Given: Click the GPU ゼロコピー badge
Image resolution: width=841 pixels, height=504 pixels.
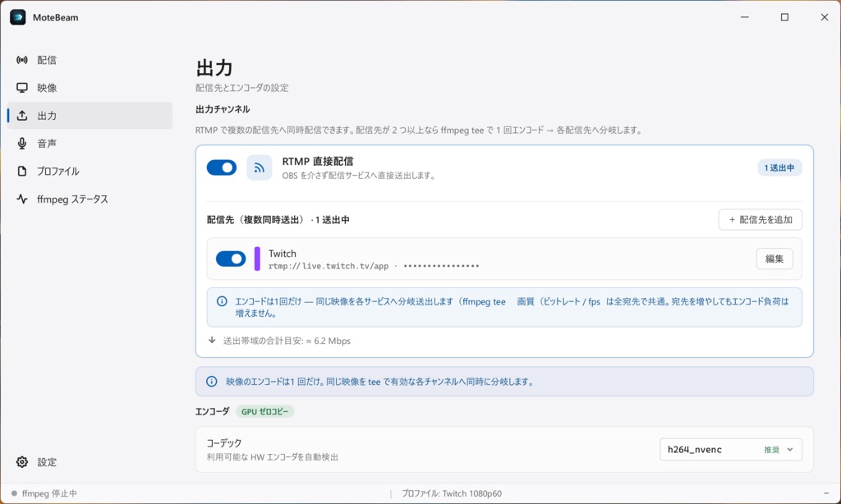Looking at the screenshot, I should (x=265, y=412).
